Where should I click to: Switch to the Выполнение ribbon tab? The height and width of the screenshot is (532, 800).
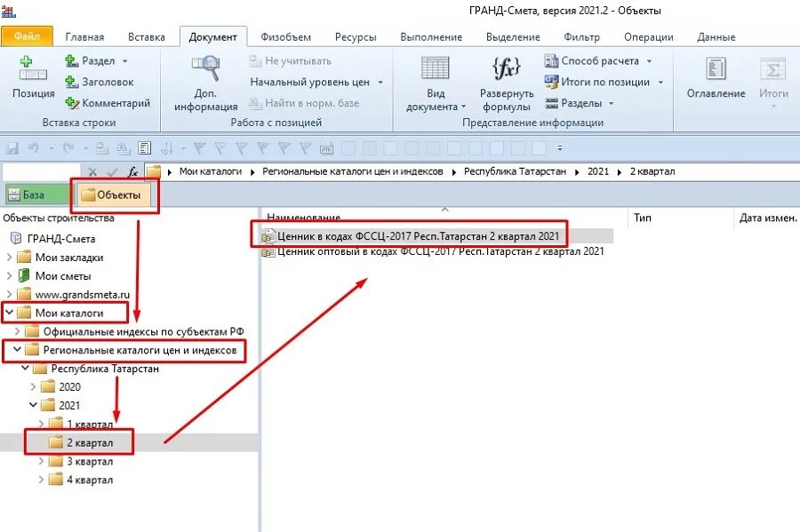pos(431,37)
